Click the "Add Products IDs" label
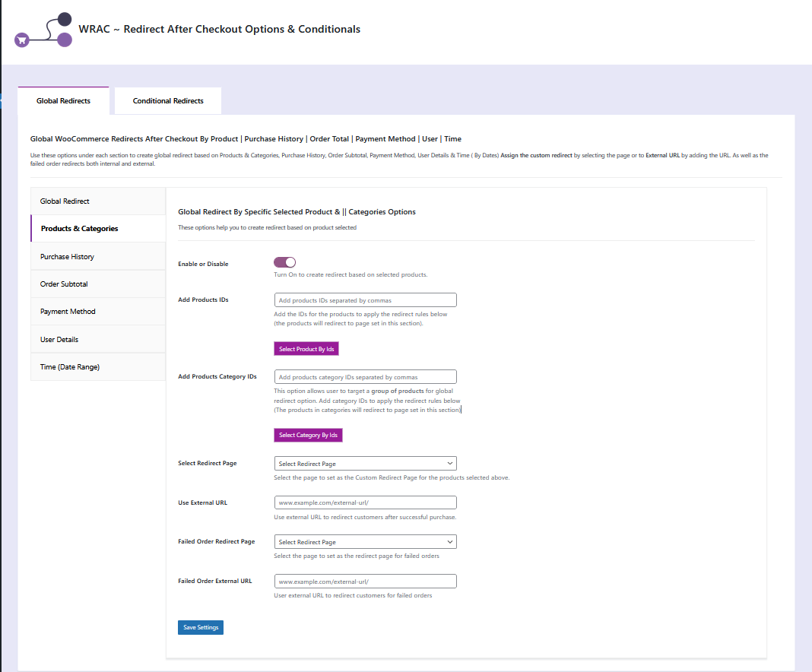 tap(203, 300)
